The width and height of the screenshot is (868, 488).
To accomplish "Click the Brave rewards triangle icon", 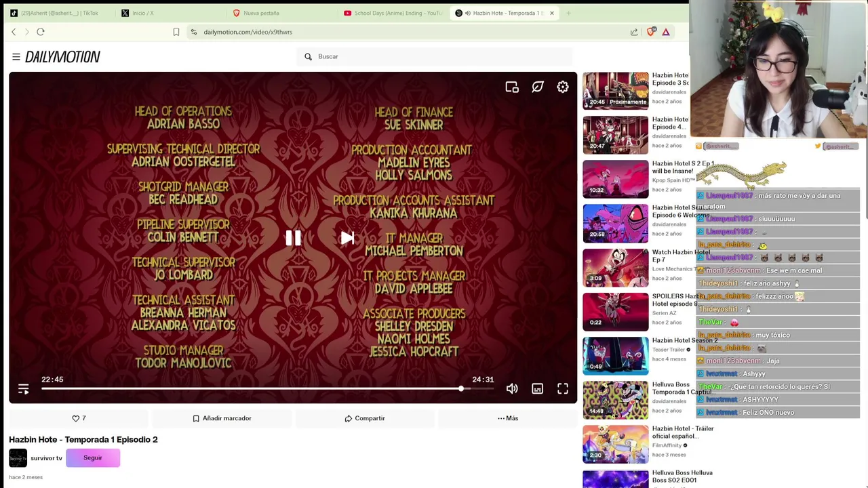I will click(x=666, y=32).
